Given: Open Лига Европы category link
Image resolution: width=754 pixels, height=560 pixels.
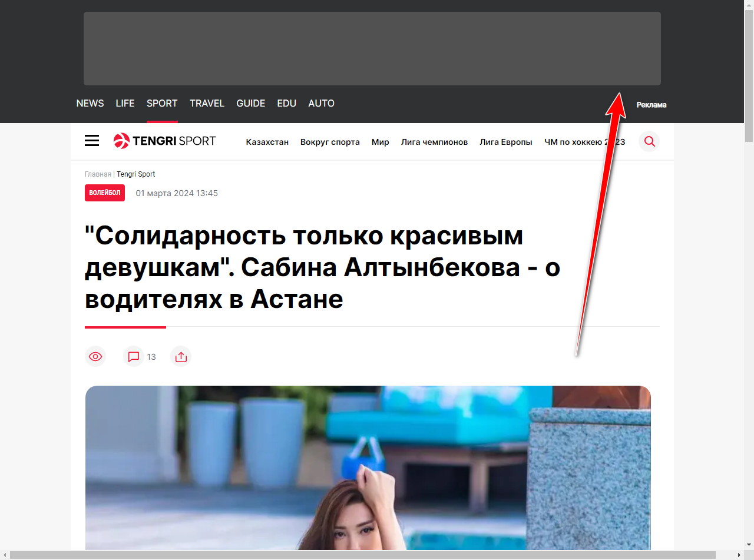Looking at the screenshot, I should [x=505, y=142].
